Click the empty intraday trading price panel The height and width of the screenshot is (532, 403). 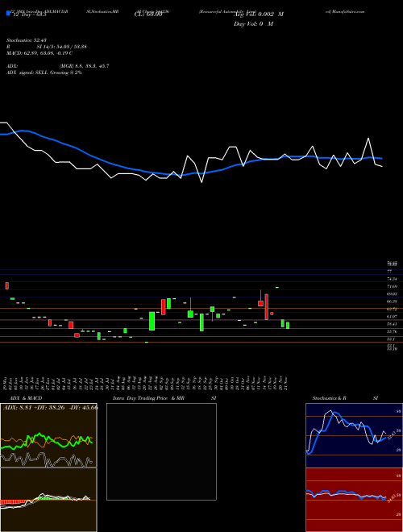tap(161, 451)
